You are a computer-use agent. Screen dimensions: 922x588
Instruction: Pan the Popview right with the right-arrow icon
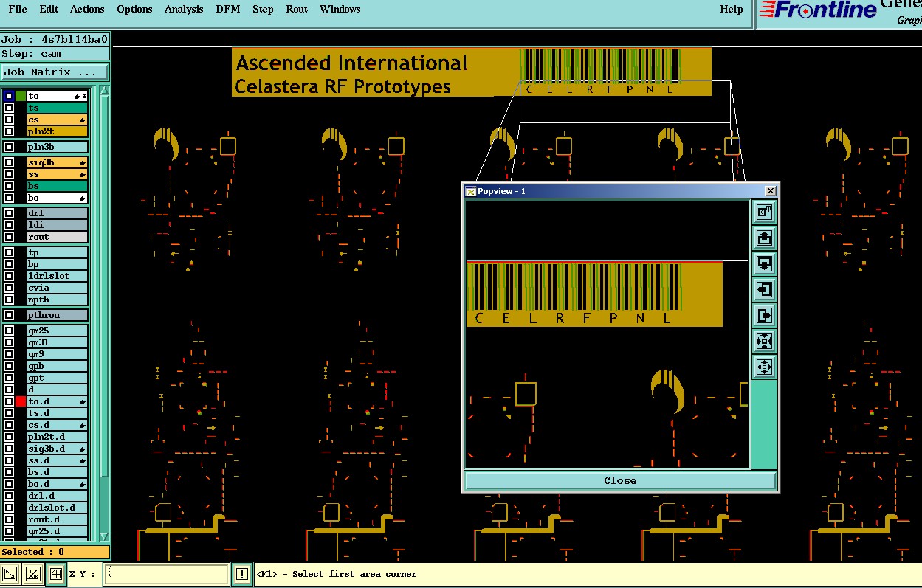point(764,315)
